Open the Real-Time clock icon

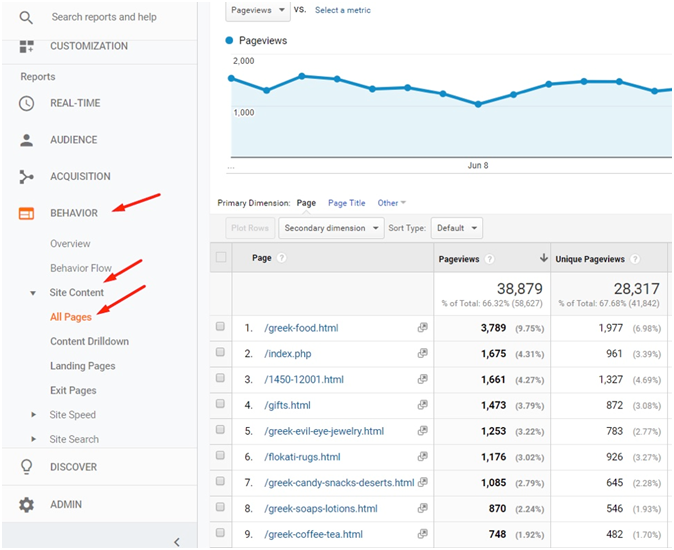click(26, 103)
